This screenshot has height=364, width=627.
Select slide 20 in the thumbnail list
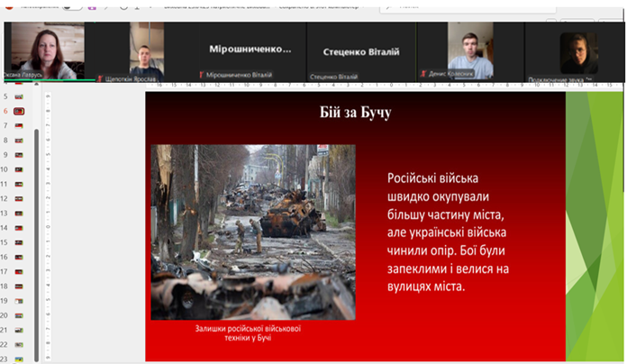tap(19, 315)
